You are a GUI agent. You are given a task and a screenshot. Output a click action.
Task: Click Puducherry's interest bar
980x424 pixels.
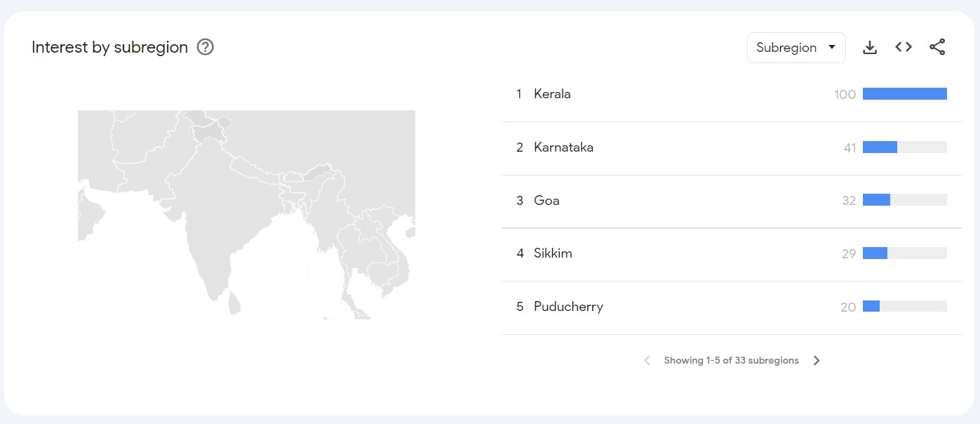coord(871,307)
